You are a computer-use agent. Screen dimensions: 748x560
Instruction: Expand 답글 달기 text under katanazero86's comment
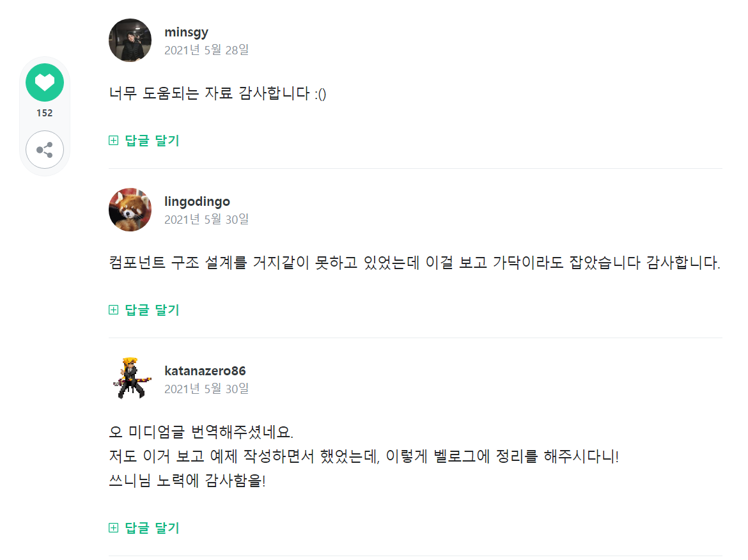(152, 528)
